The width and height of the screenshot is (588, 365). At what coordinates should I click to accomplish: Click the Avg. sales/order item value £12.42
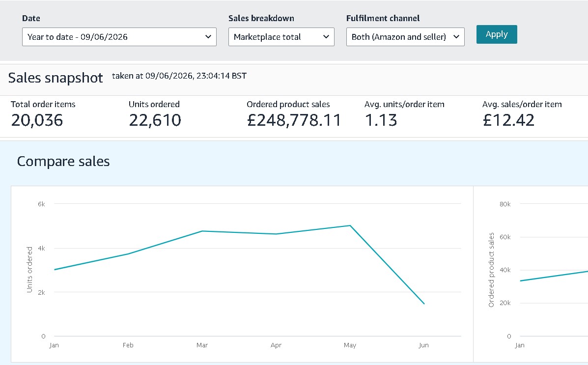pyautogui.click(x=508, y=120)
